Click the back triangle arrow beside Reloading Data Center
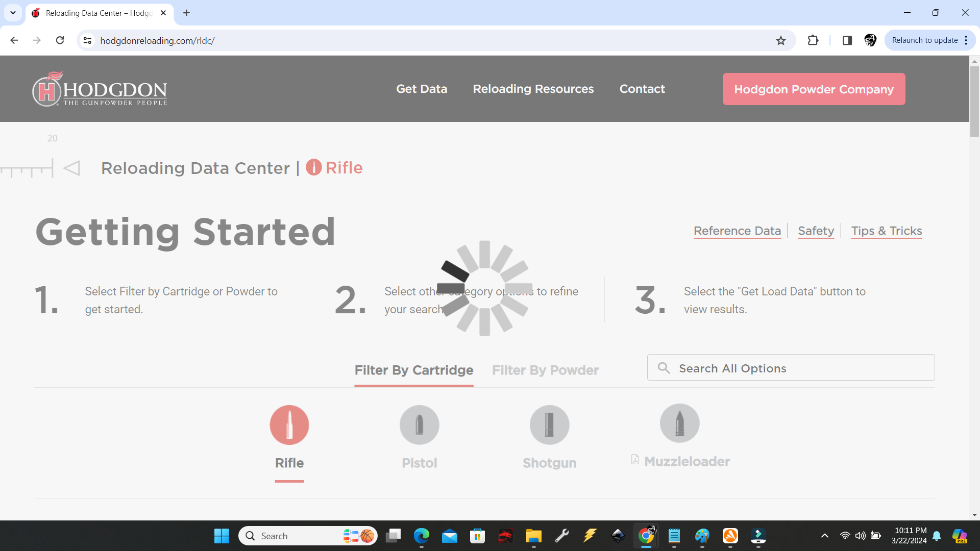 coord(71,168)
